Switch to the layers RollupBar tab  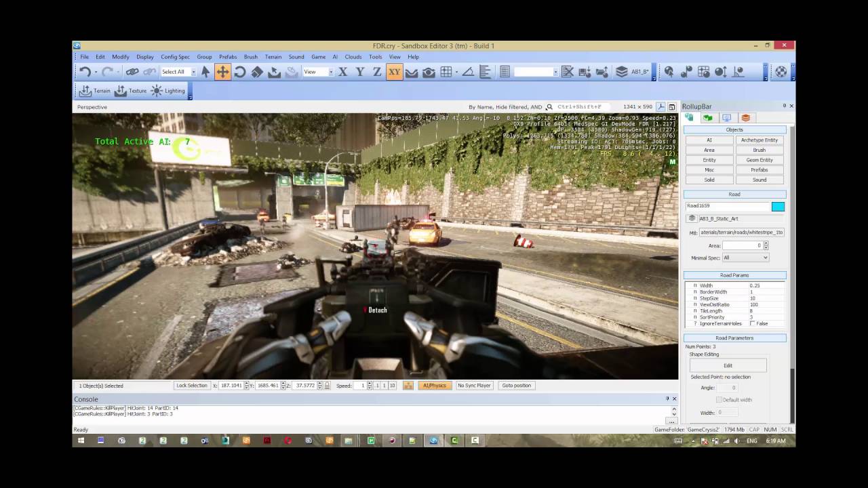point(746,118)
